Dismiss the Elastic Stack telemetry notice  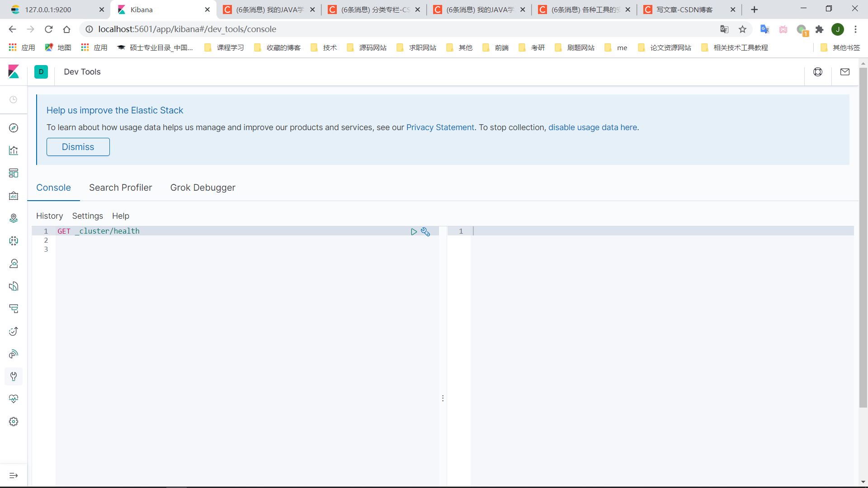click(78, 147)
